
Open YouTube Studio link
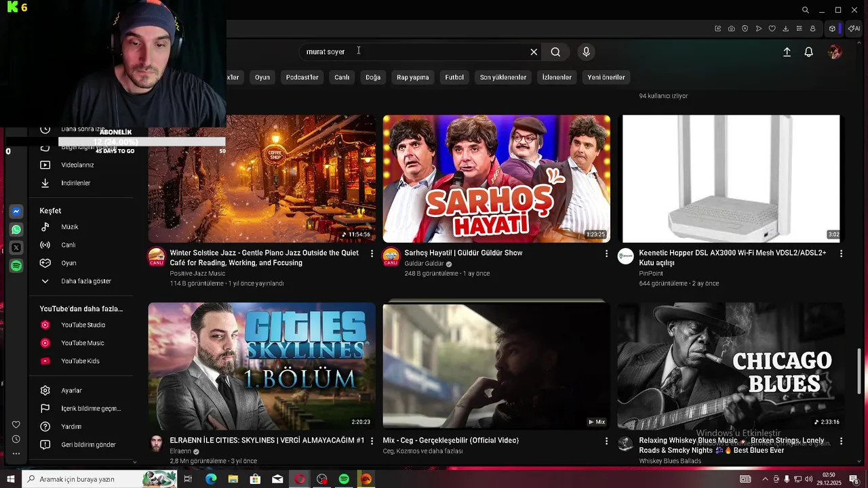(81, 325)
